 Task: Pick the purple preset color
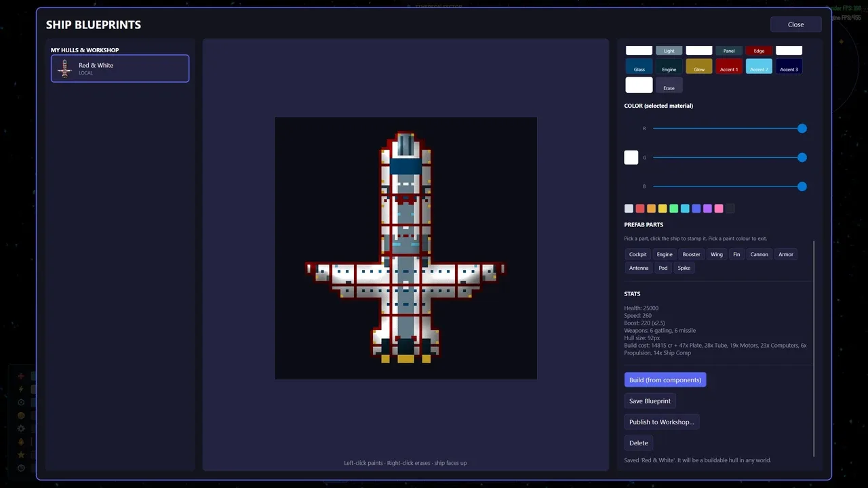tap(707, 209)
